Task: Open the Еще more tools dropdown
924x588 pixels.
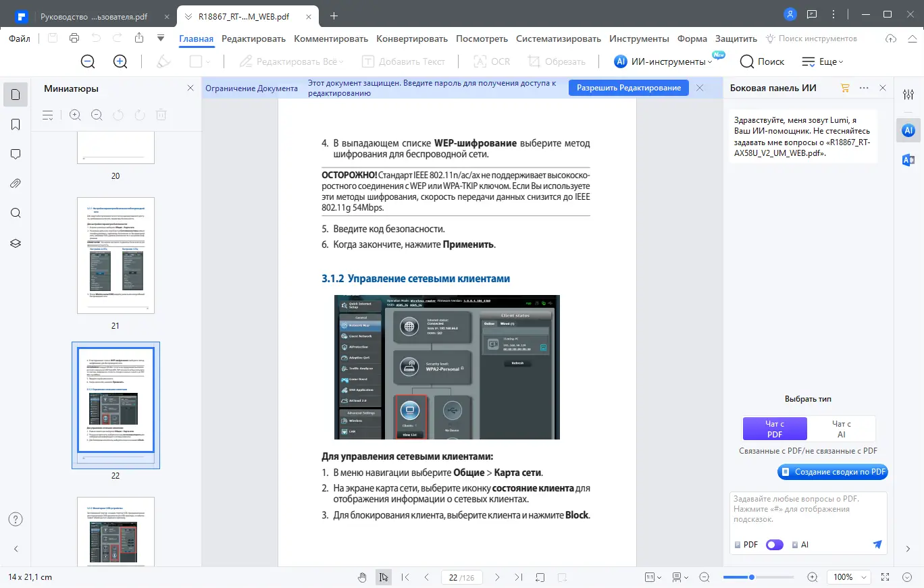Action: (823, 61)
